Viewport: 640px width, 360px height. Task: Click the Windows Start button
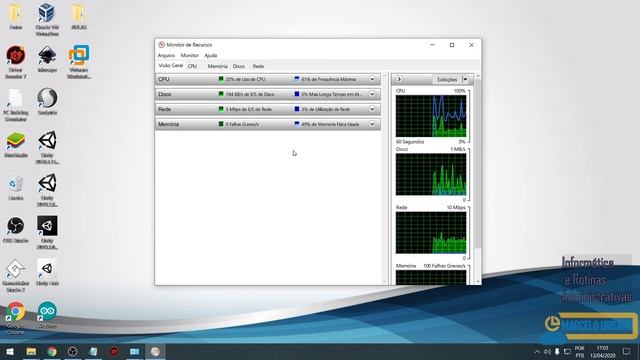click(x=10, y=351)
